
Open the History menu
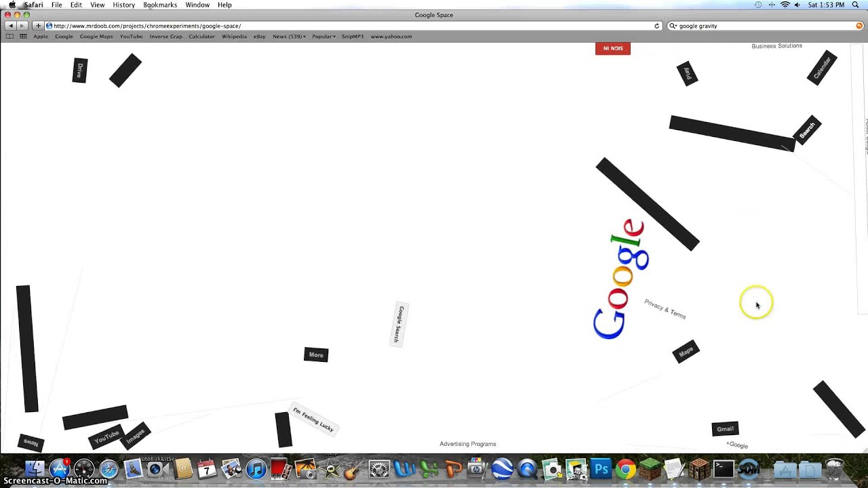[123, 5]
